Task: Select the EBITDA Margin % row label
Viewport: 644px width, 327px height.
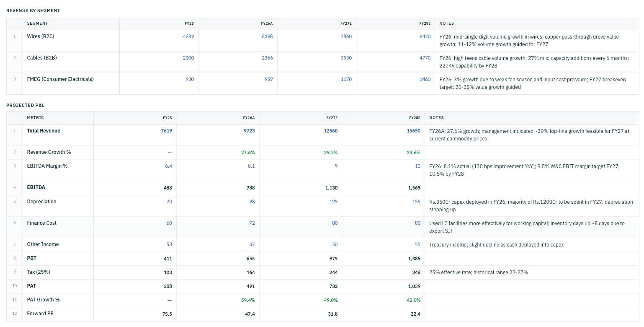Action: (x=47, y=166)
